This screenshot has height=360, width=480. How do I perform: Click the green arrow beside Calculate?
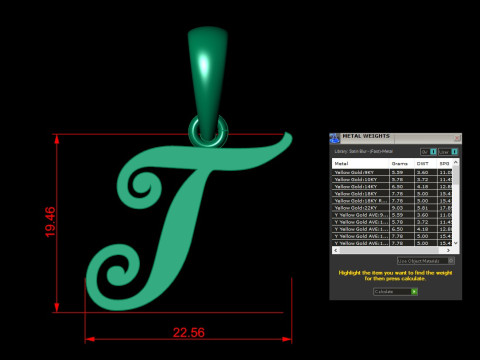click(x=414, y=292)
